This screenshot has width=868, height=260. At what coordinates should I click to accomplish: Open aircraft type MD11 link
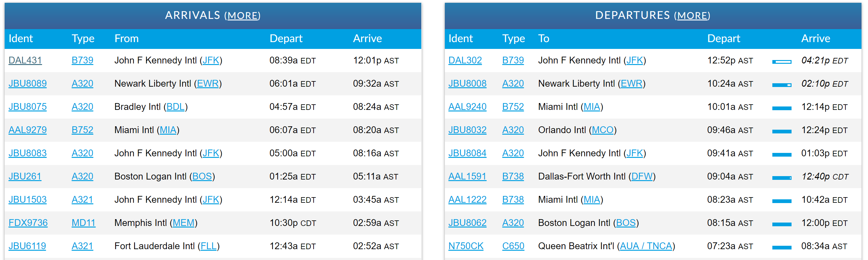click(83, 223)
